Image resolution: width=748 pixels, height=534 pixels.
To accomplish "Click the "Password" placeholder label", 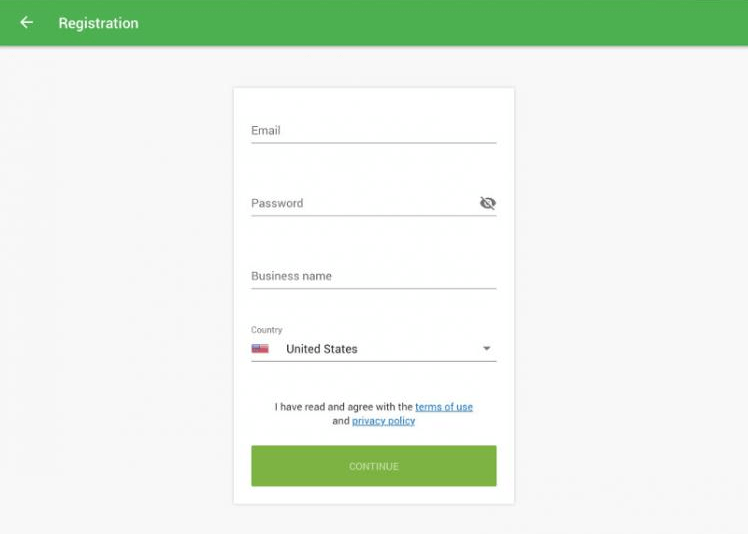I will (x=277, y=203).
